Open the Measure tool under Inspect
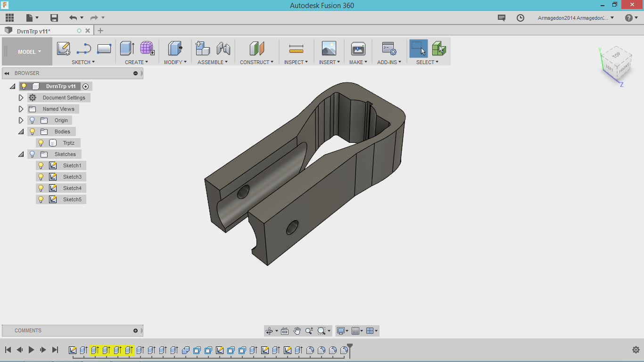This screenshot has width=644, height=362. (296, 49)
